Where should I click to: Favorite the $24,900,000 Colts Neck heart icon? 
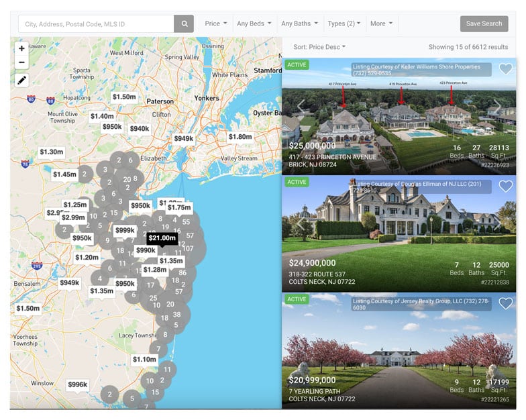pyautogui.click(x=506, y=187)
